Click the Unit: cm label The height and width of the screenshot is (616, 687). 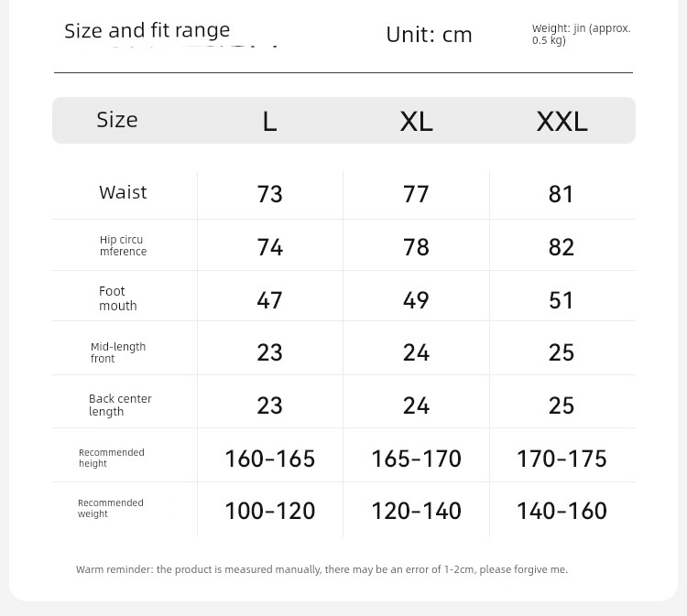pos(429,35)
